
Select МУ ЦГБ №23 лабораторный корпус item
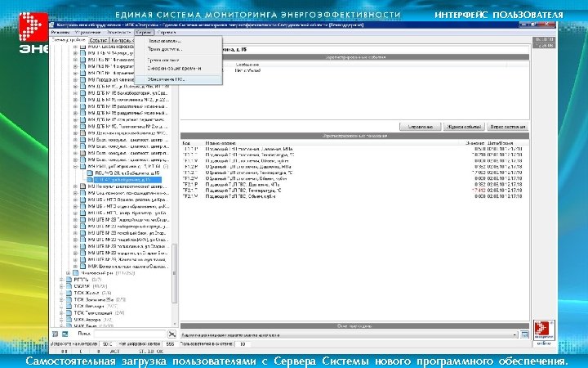(128, 227)
